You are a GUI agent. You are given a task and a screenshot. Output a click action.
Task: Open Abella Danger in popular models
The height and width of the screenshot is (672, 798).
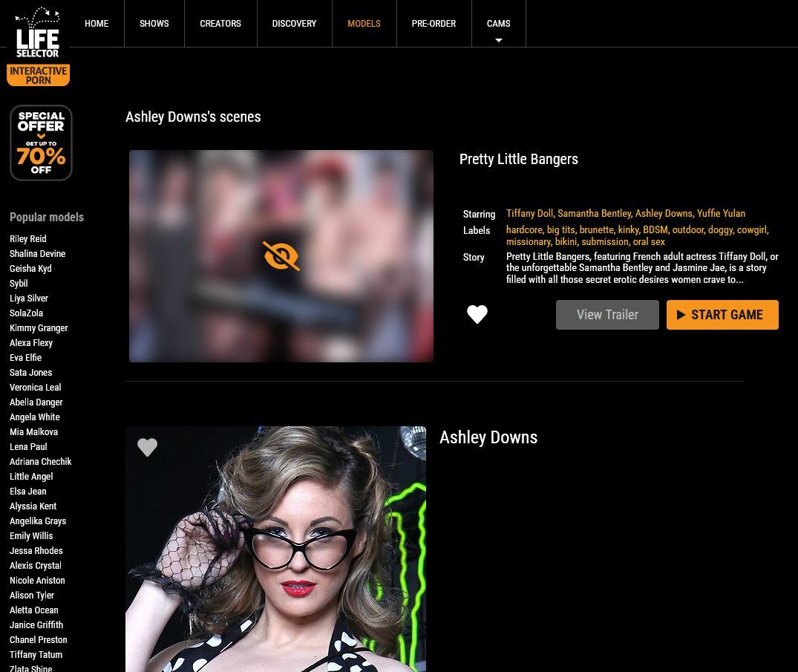point(36,402)
